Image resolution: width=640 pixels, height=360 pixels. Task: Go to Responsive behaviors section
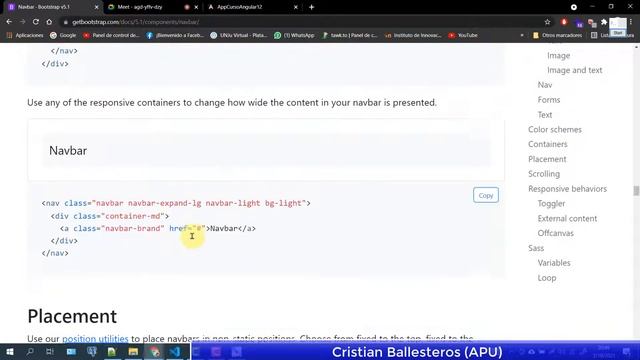click(x=567, y=189)
